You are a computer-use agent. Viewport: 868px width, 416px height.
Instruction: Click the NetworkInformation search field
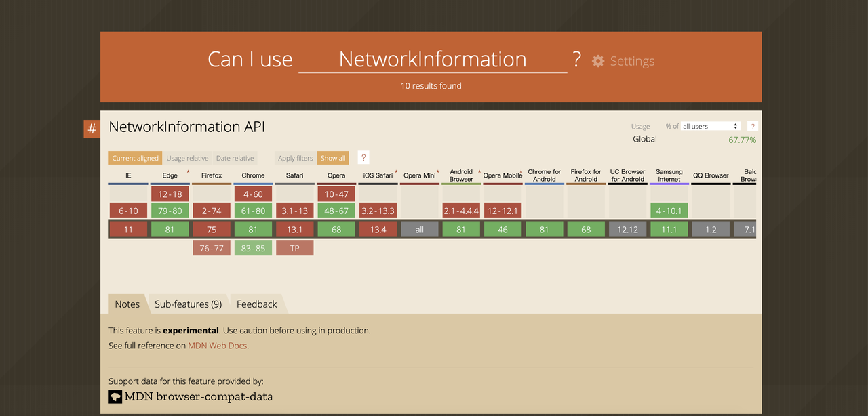pos(433,60)
